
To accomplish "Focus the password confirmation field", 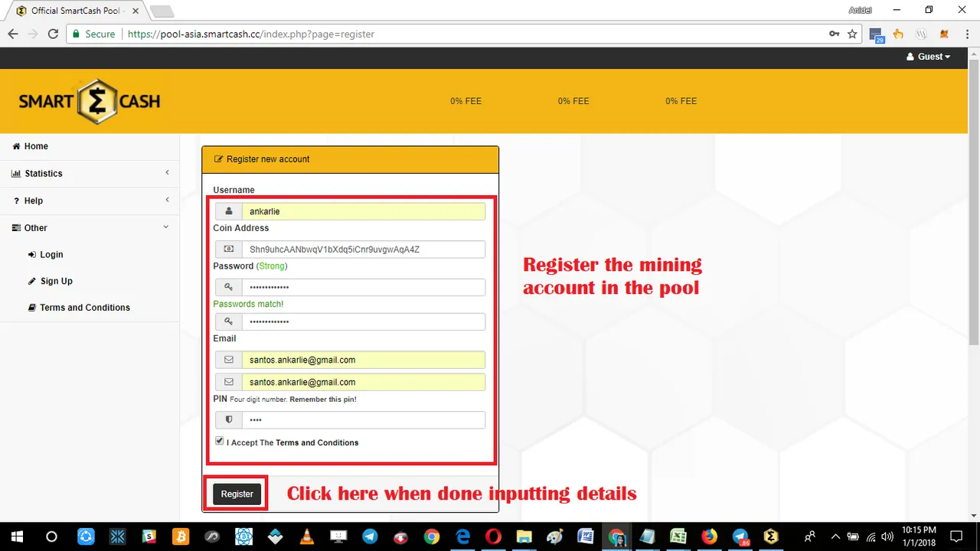I will click(364, 322).
